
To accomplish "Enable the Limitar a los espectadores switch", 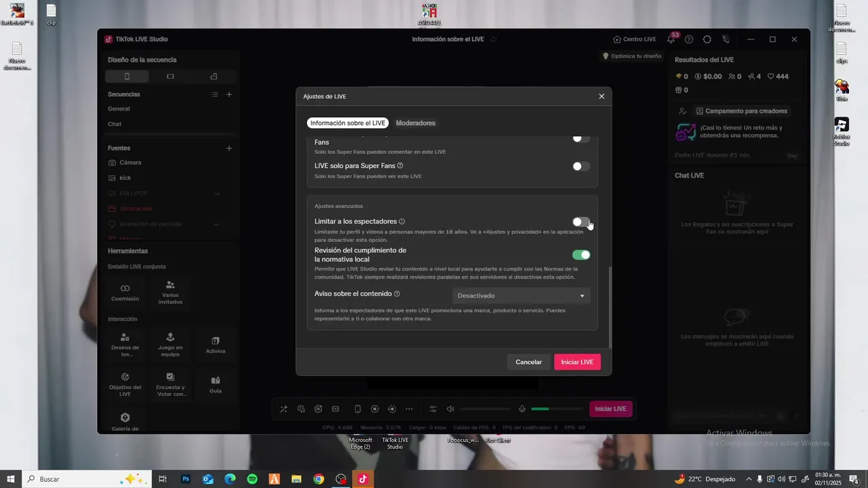I will 581,222.
